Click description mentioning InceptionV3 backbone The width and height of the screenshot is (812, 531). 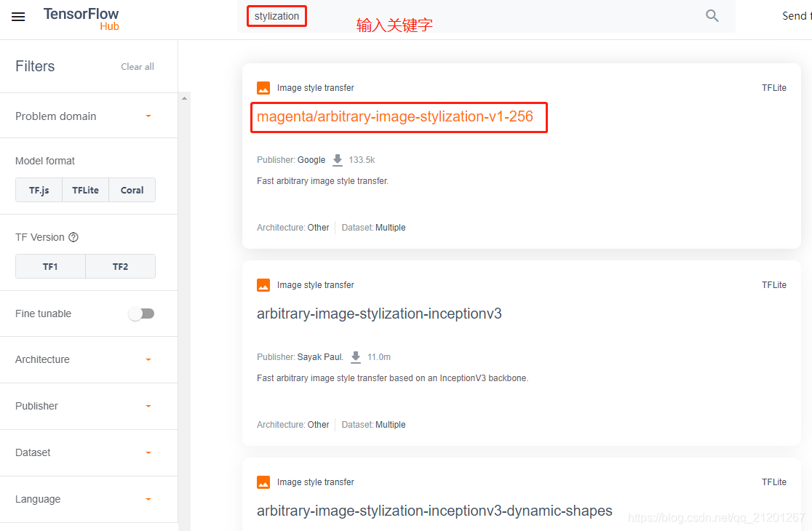click(392, 378)
